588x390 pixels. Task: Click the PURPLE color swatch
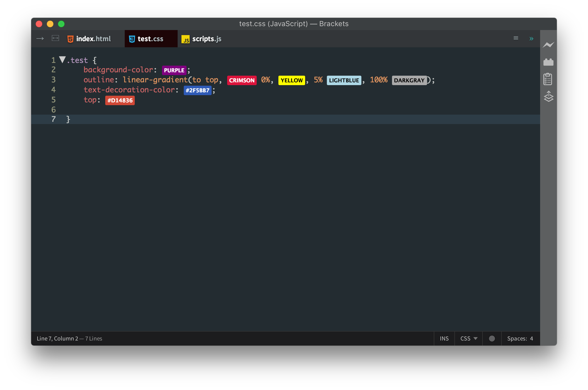pos(174,70)
